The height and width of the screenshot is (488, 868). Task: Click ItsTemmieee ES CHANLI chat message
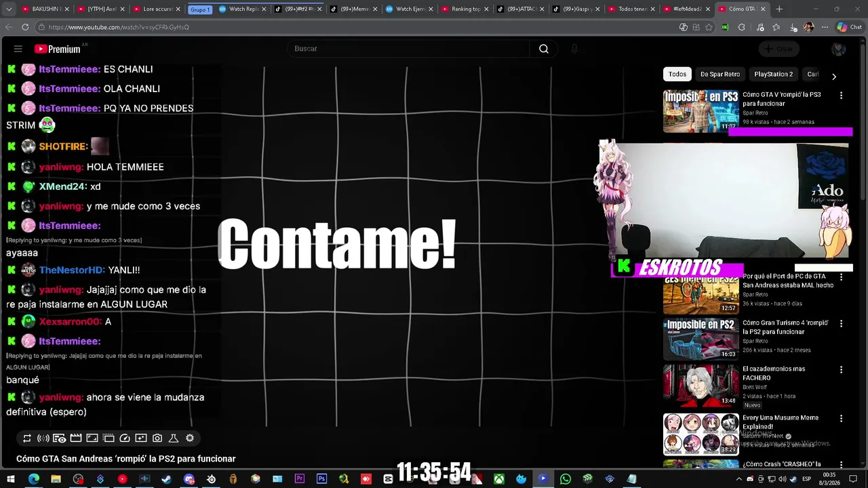[80, 69]
